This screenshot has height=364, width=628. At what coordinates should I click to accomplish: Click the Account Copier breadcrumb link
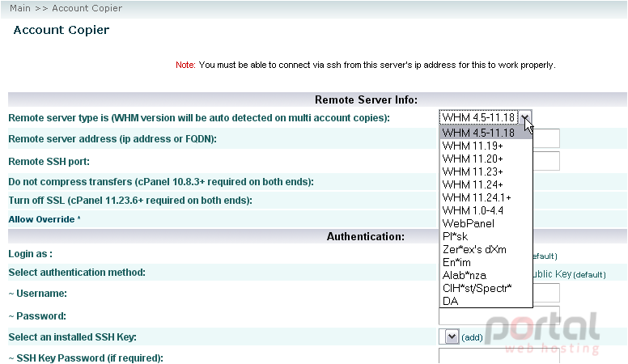click(87, 8)
